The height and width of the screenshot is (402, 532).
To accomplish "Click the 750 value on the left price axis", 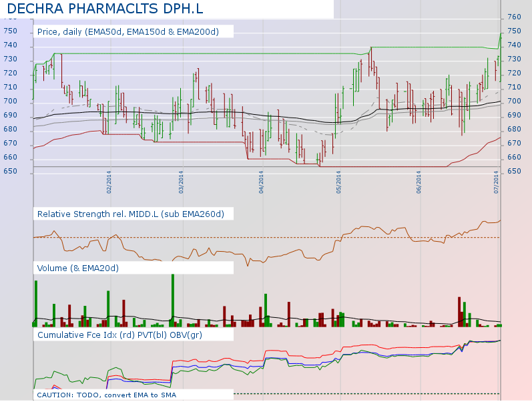I will (10, 31).
